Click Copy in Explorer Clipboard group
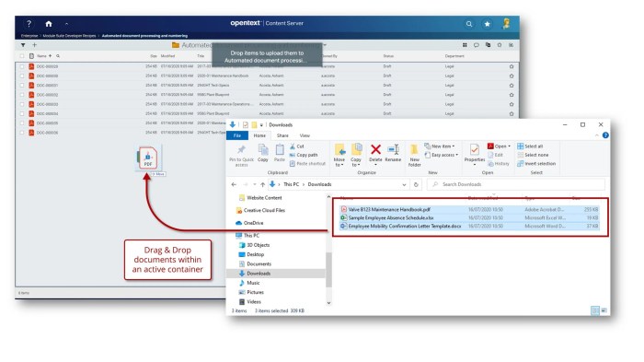 [x=263, y=153]
